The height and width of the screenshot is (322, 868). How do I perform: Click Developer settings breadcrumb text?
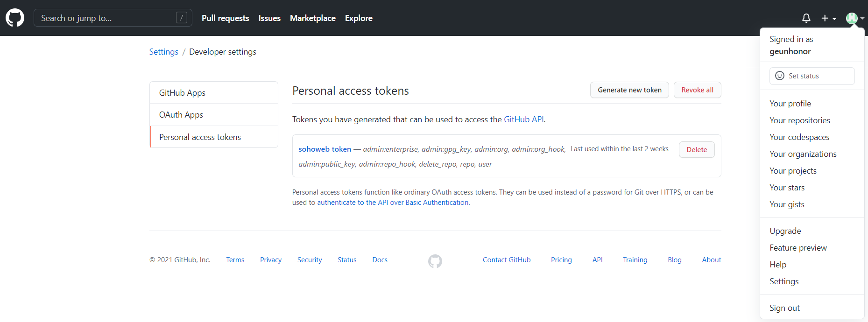[223, 52]
